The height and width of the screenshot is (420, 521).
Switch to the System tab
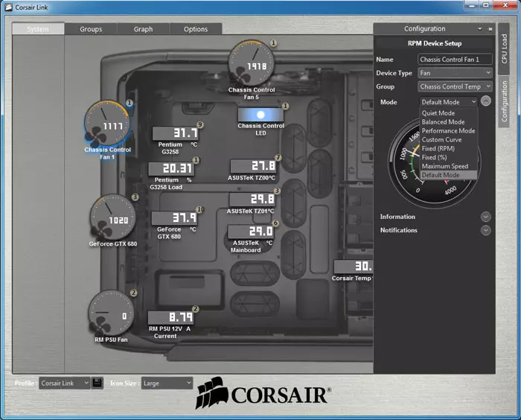[x=38, y=29]
